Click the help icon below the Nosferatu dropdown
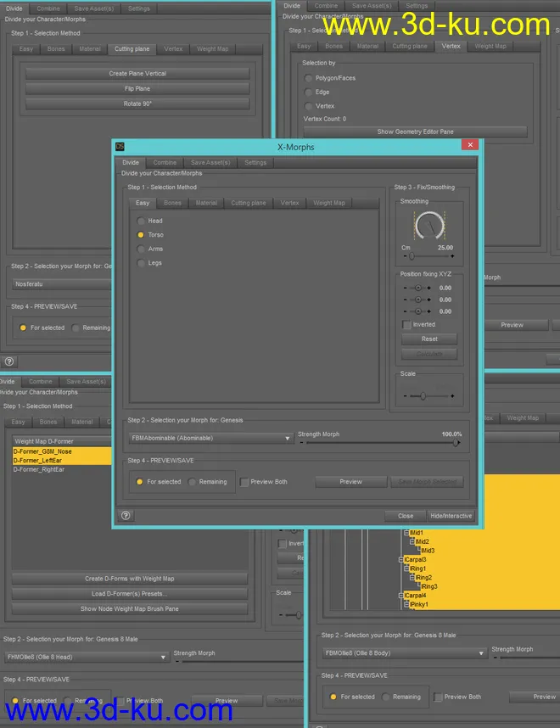The image size is (560, 728). click(8, 361)
